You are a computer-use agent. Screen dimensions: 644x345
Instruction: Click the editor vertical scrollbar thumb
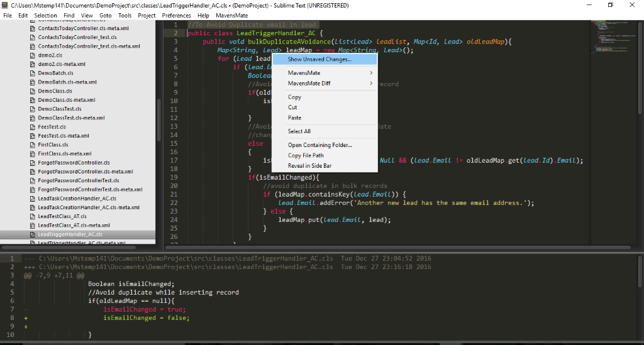pyautogui.click(x=640, y=68)
